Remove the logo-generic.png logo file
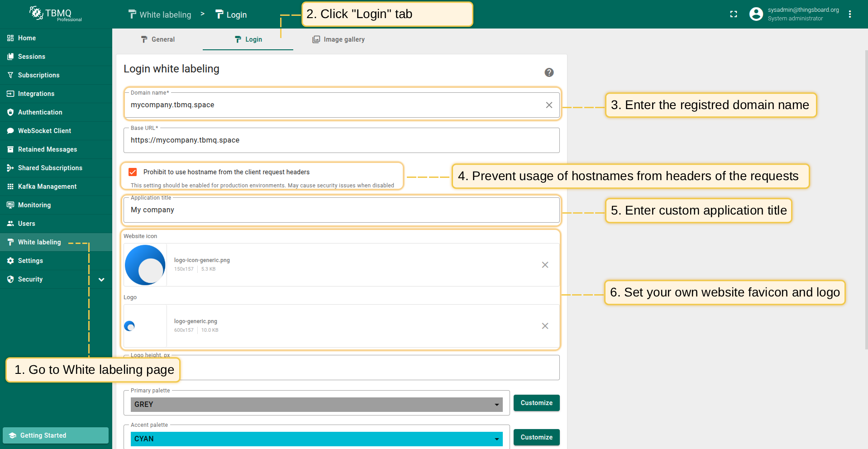 click(545, 326)
